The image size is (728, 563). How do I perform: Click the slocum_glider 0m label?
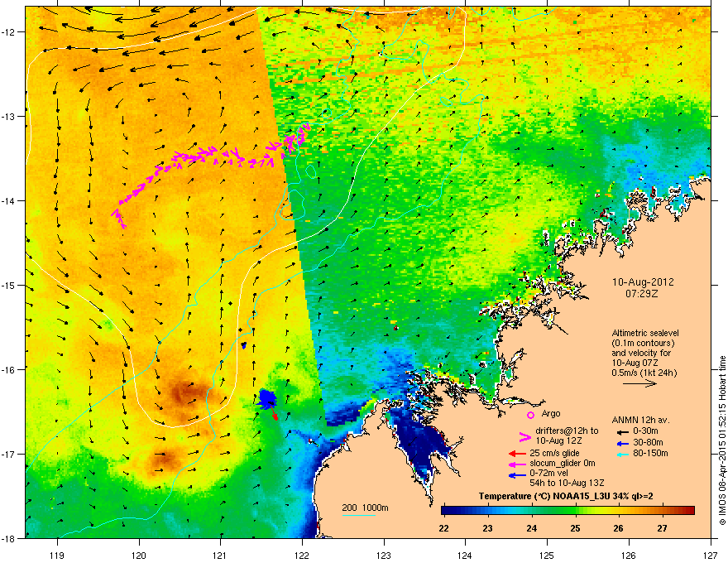(563, 463)
